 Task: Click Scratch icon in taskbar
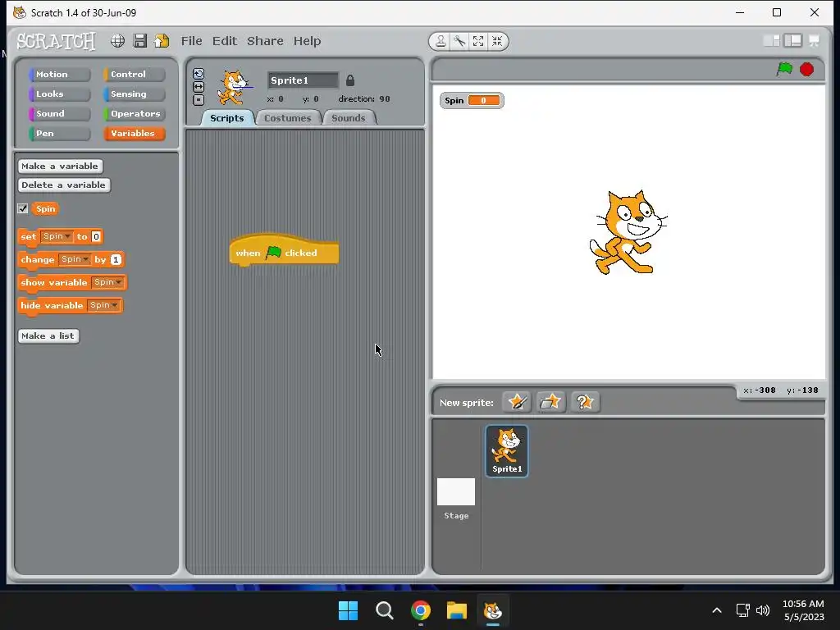[x=493, y=610]
